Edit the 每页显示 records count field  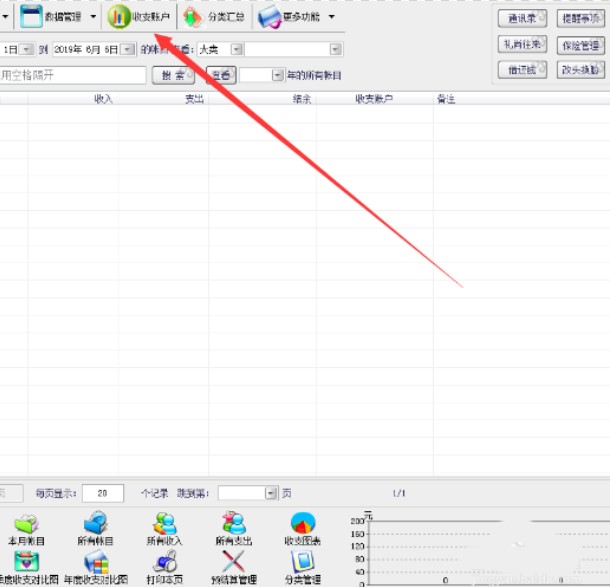(x=103, y=493)
